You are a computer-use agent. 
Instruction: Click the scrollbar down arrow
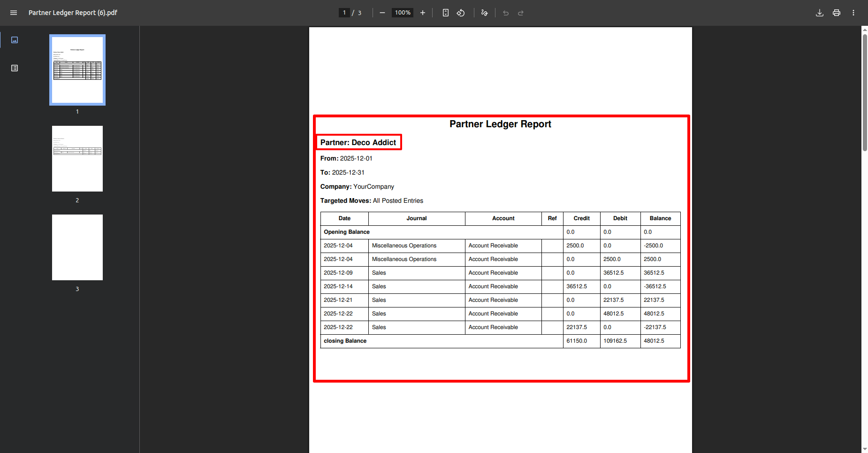point(865,449)
